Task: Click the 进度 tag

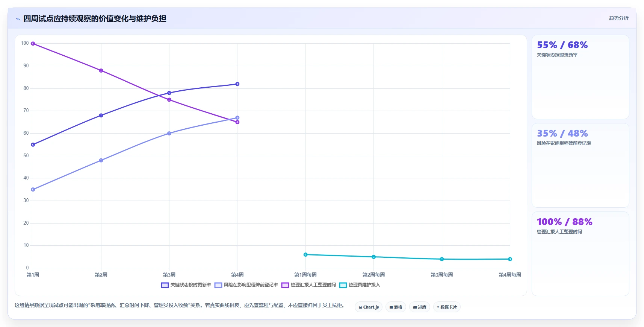Action: pos(420,307)
